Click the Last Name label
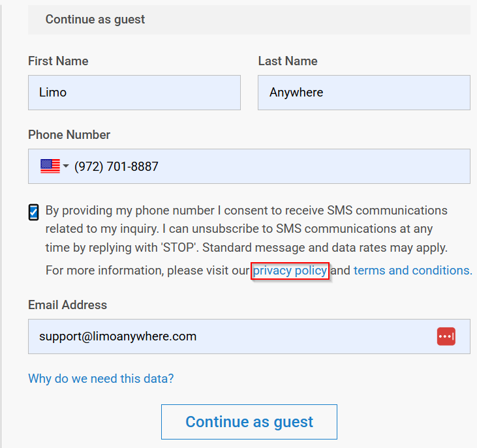The width and height of the screenshot is (477, 448). pos(288,61)
